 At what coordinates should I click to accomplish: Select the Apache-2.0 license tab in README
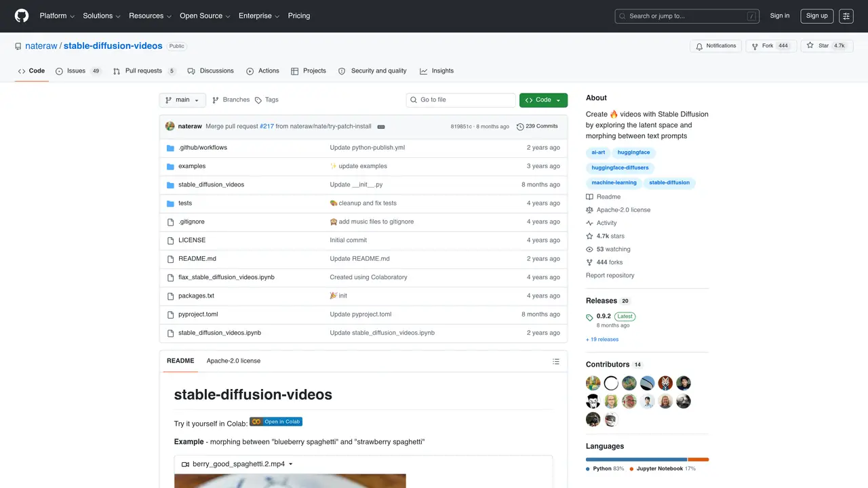(x=233, y=361)
